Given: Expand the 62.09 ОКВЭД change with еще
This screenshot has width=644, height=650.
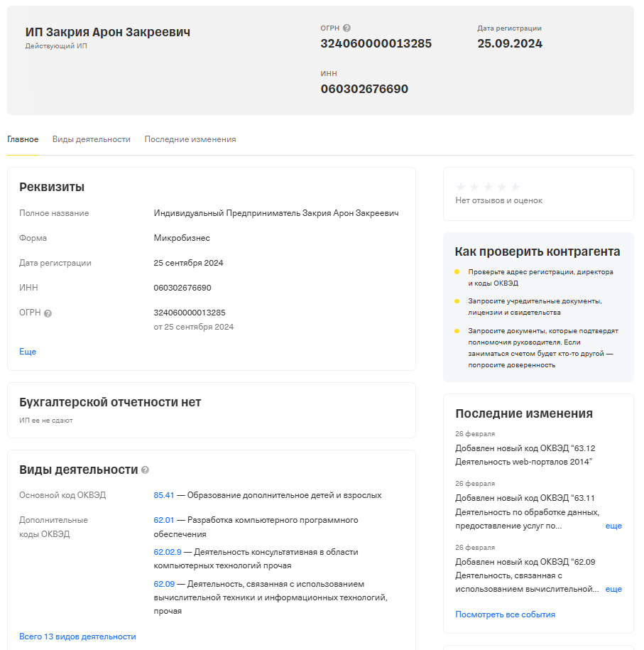Looking at the screenshot, I should (613, 589).
